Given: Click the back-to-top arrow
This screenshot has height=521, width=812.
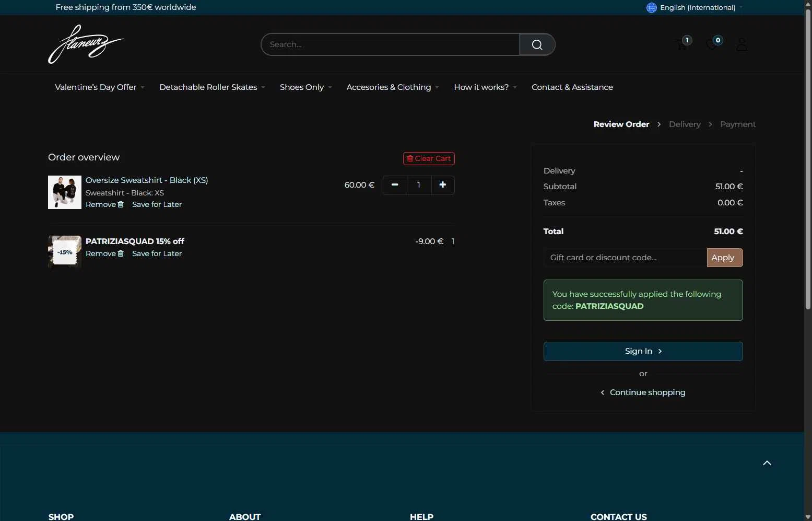Looking at the screenshot, I should coord(767,463).
